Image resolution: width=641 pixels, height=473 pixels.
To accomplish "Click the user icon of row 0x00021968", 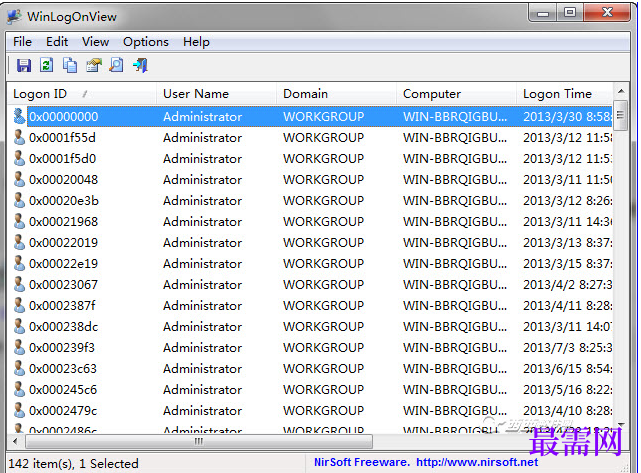I will coord(19,221).
